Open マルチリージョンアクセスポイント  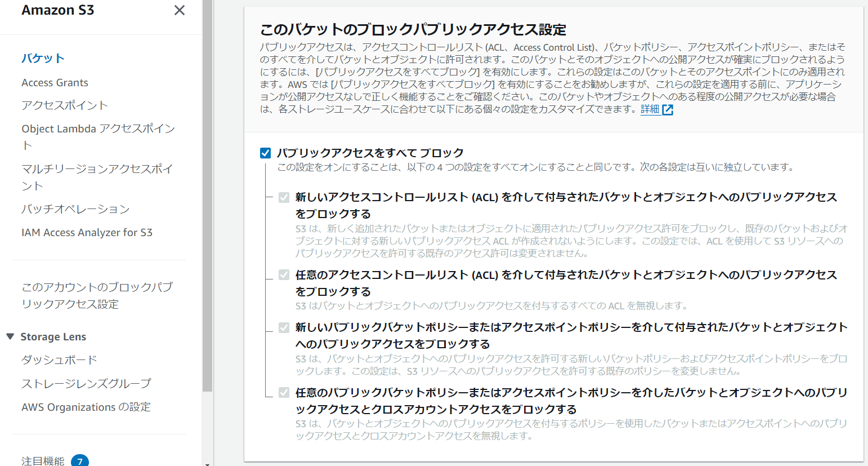pyautogui.click(x=97, y=177)
